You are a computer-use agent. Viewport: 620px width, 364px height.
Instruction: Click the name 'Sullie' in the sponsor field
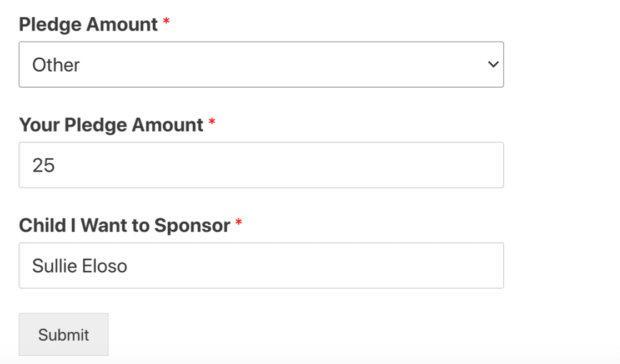54,266
